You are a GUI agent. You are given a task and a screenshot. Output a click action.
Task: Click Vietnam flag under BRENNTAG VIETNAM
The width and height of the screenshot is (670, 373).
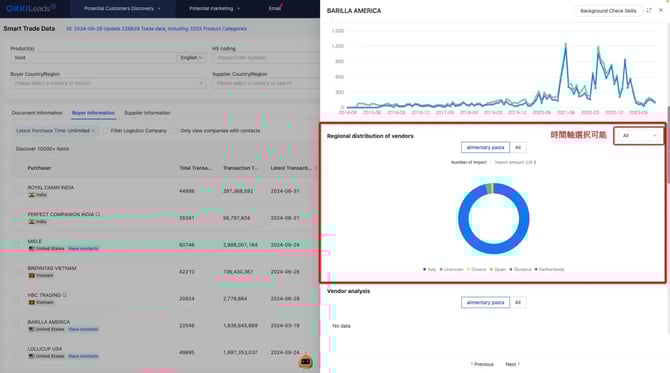(x=32, y=276)
